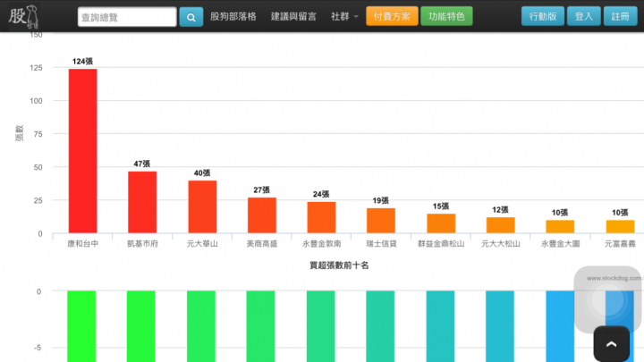Select the 康和台中 red bar

pos(82,151)
